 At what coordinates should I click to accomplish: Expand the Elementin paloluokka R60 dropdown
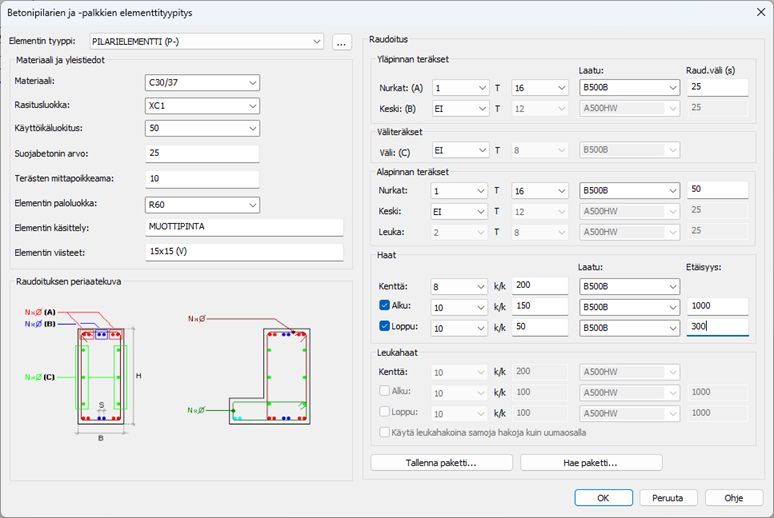[x=203, y=204]
